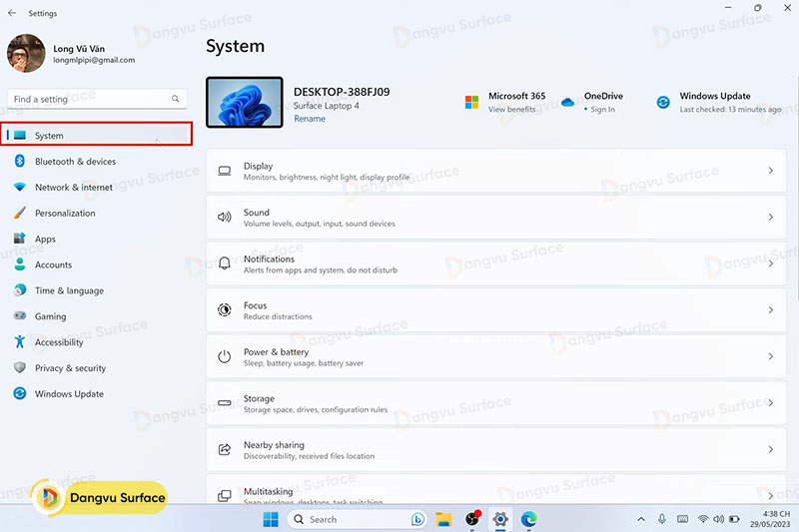Expand the Display settings chevron
The image size is (799, 532).
(770, 171)
